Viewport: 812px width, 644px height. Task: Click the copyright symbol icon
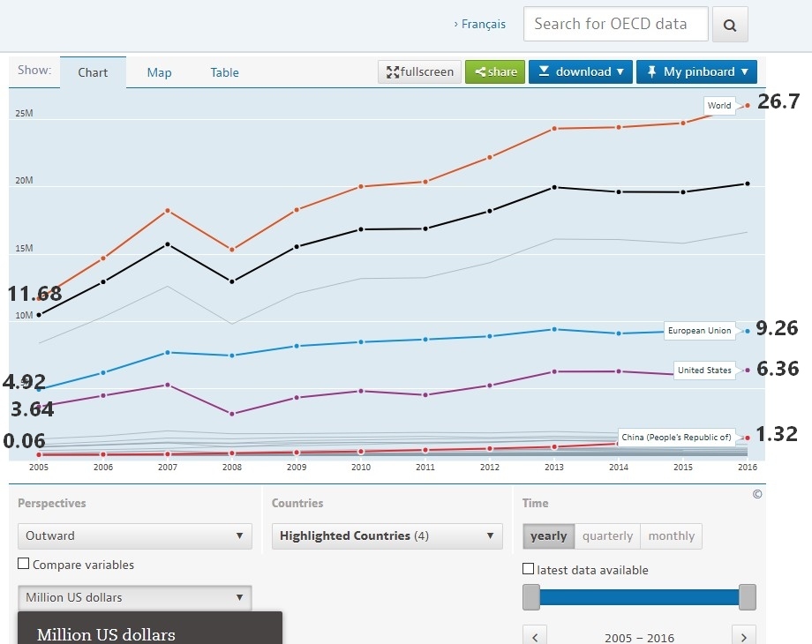click(x=757, y=495)
